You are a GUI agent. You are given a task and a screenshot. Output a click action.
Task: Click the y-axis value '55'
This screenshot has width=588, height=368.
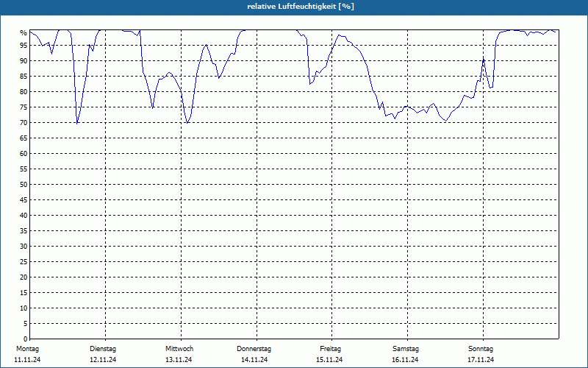coord(24,169)
